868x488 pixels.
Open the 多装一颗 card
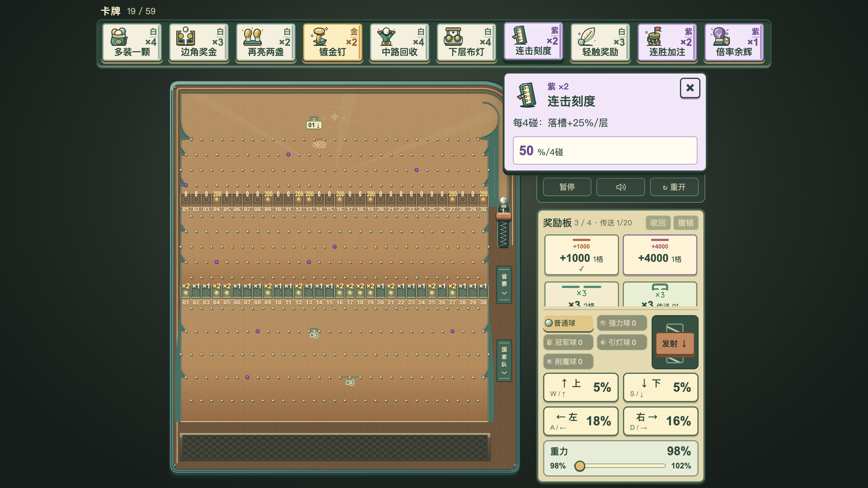pyautogui.click(x=132, y=42)
